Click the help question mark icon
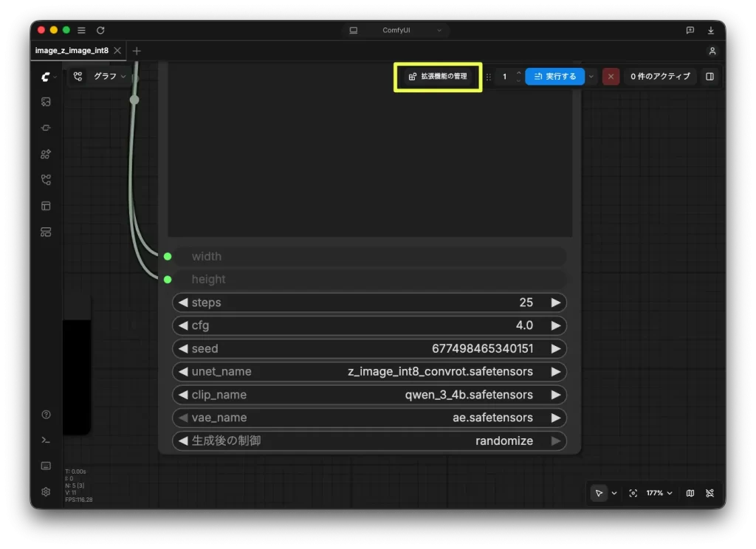Image resolution: width=756 pixels, height=549 pixels. point(46,415)
